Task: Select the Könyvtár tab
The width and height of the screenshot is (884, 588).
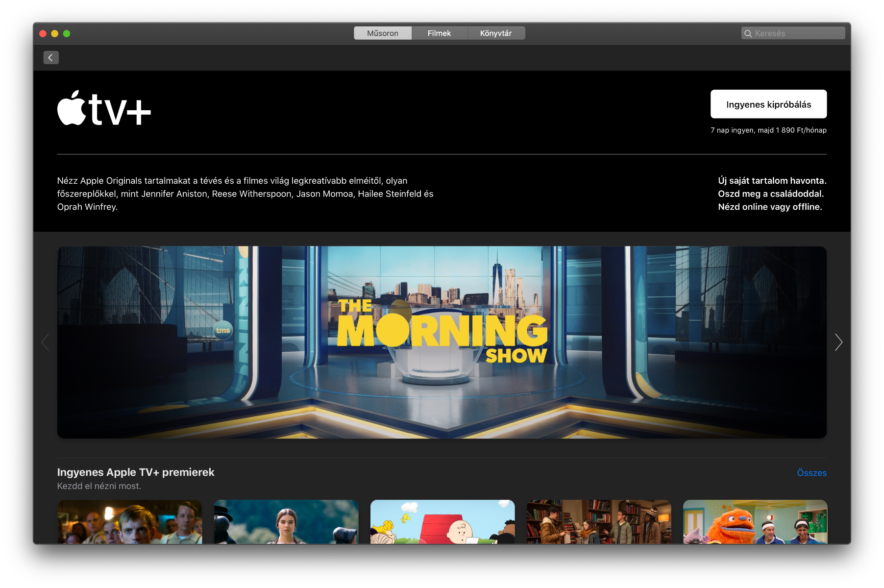Action: pyautogui.click(x=495, y=33)
